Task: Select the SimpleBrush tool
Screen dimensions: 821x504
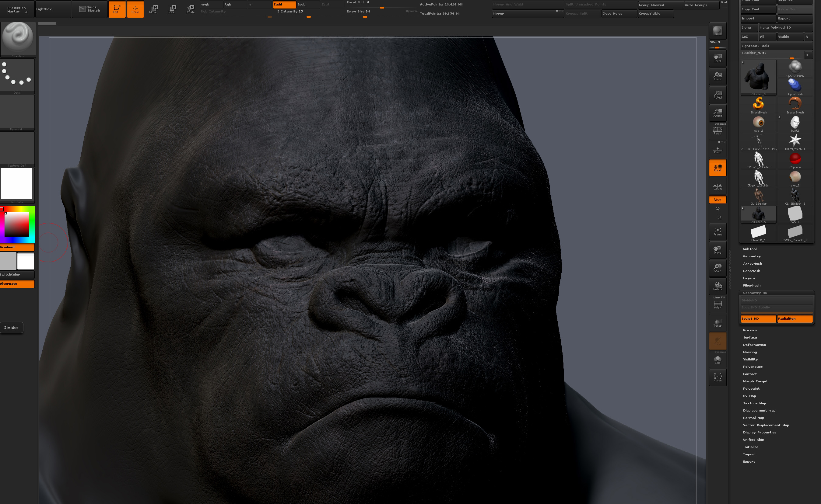Action: tap(758, 106)
